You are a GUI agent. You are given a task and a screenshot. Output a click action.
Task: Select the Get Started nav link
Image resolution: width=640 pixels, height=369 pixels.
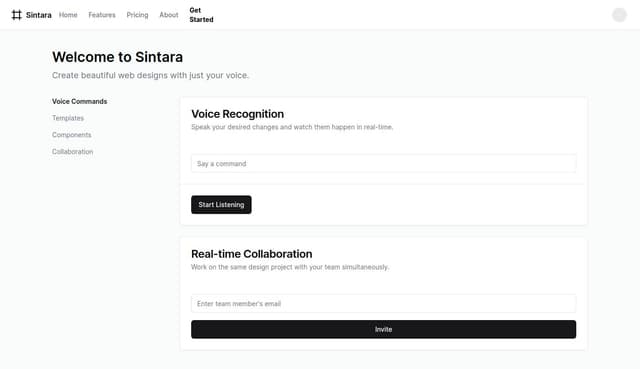(x=201, y=15)
